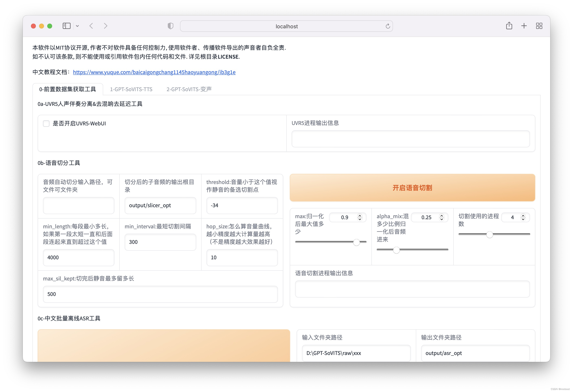Decrement the max 0.9 stepper down
The image size is (573, 392).
click(360, 219)
